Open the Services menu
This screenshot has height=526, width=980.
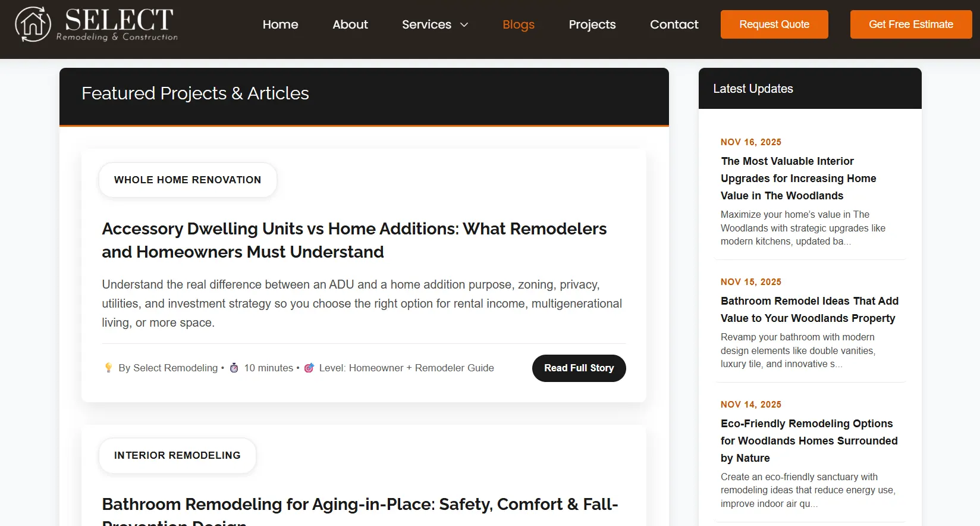(426, 24)
